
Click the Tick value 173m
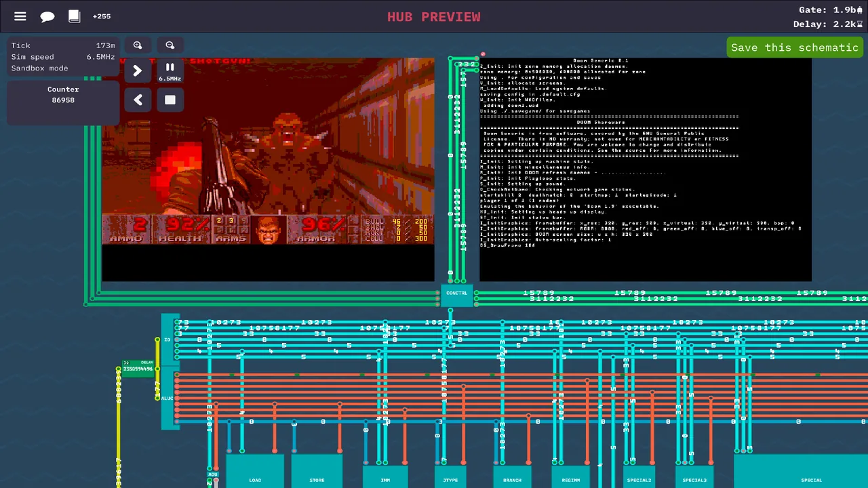[106, 45]
